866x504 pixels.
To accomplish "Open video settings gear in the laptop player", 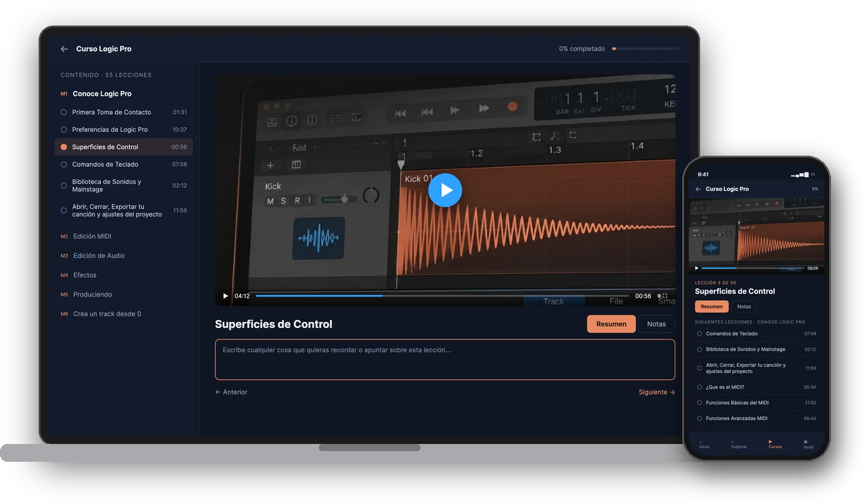I will point(659,296).
